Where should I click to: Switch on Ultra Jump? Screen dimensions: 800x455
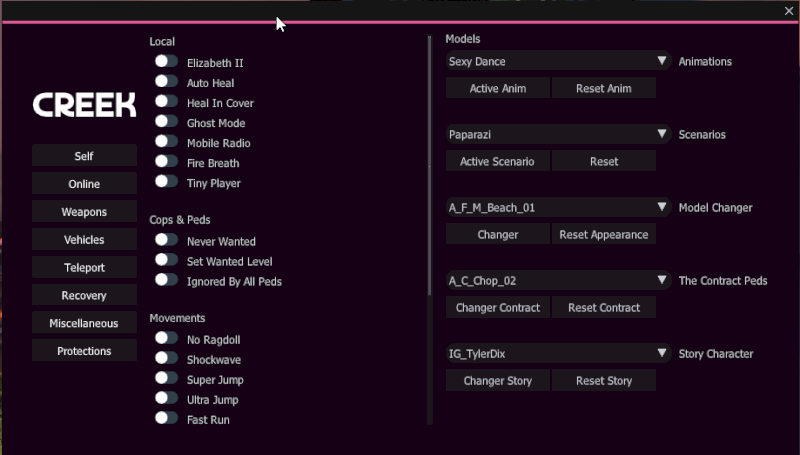[166, 398]
